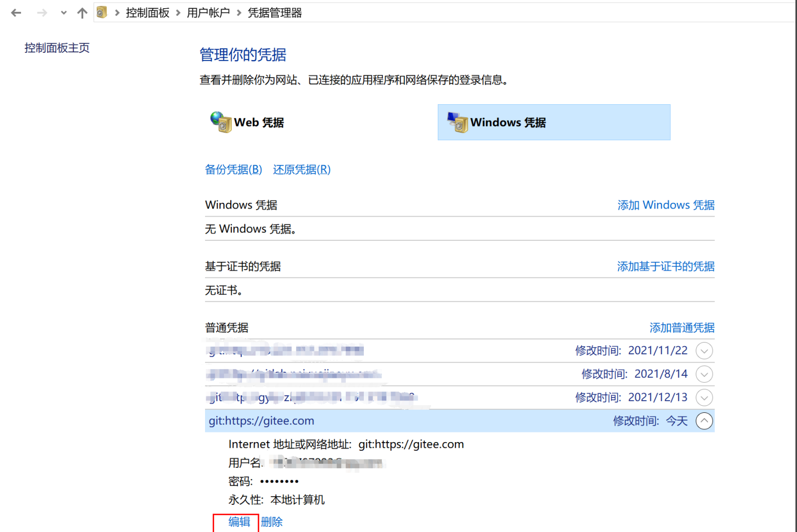Click 添加普通凭据 to add a generic credential
The width and height of the screenshot is (797, 532).
pos(682,327)
